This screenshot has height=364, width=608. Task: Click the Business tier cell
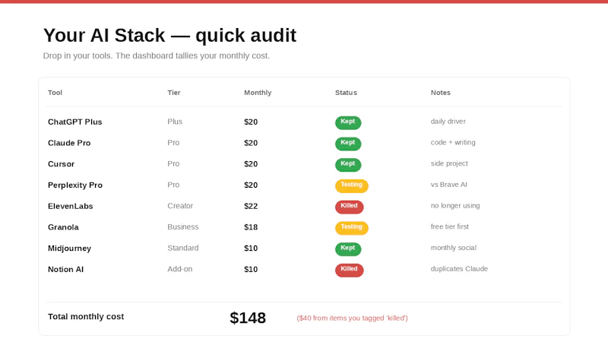coord(182,226)
